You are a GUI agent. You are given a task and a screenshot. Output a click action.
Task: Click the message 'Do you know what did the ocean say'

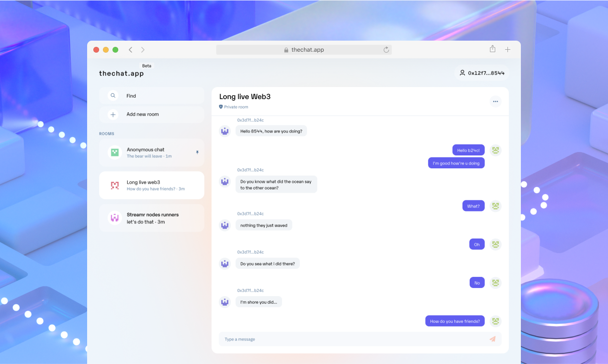(276, 184)
